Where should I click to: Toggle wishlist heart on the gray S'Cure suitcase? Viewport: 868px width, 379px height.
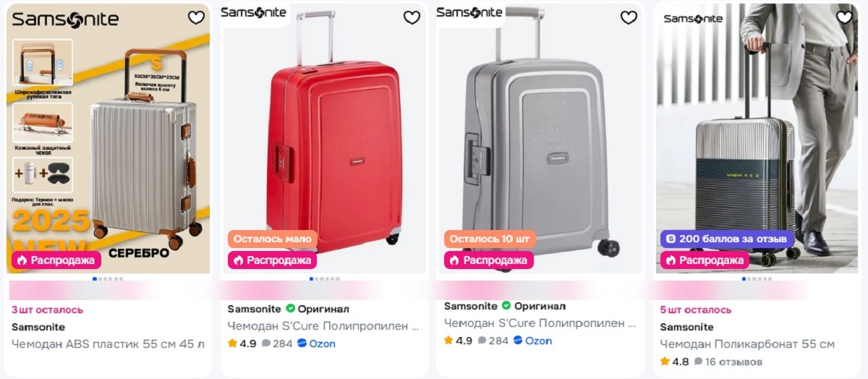[629, 18]
